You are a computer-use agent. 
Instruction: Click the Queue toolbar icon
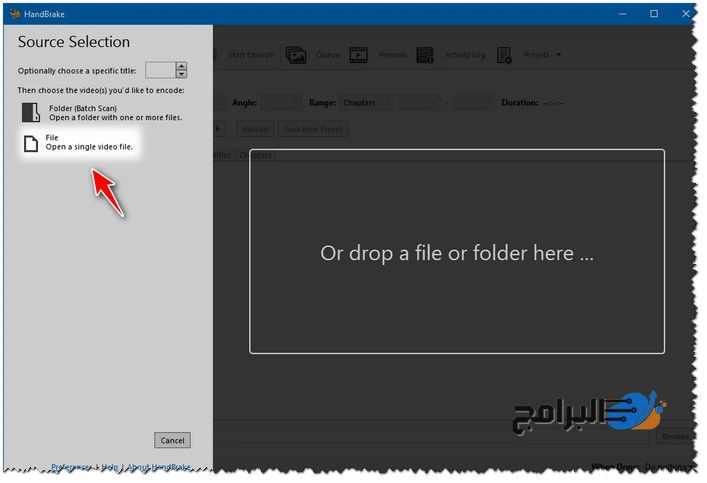click(296, 55)
